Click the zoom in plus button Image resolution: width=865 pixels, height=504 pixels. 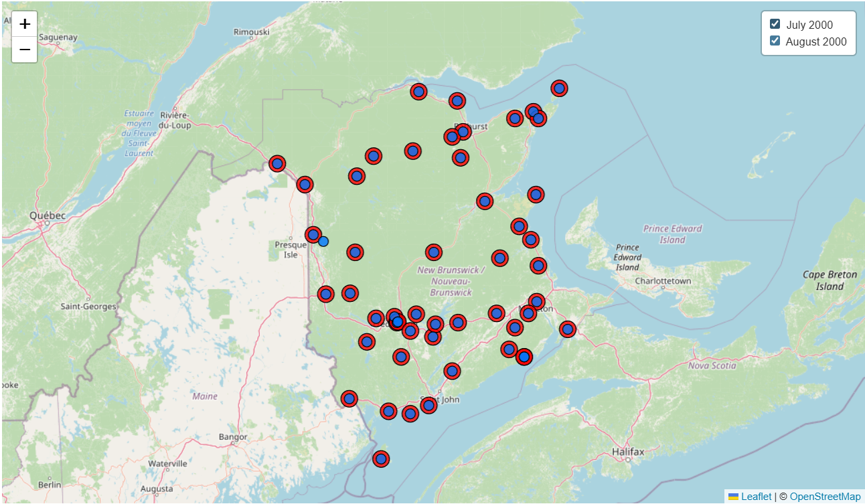25,24
